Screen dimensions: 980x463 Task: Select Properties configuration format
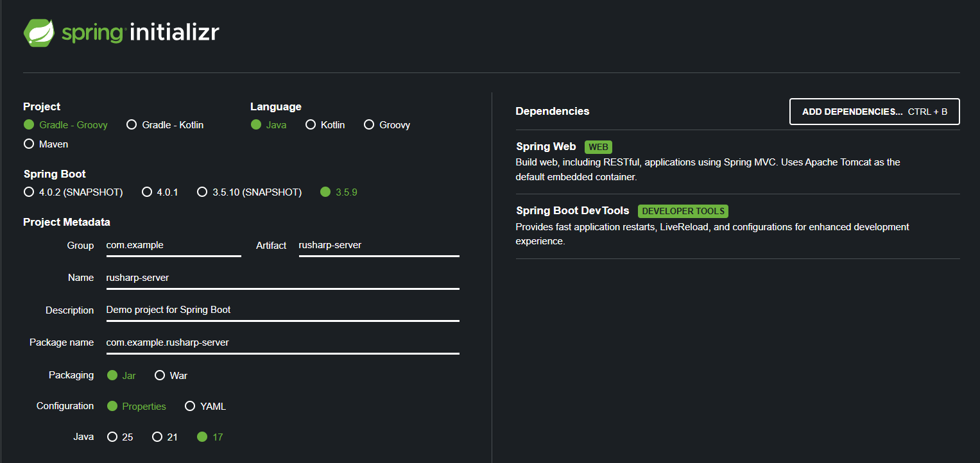click(136, 407)
